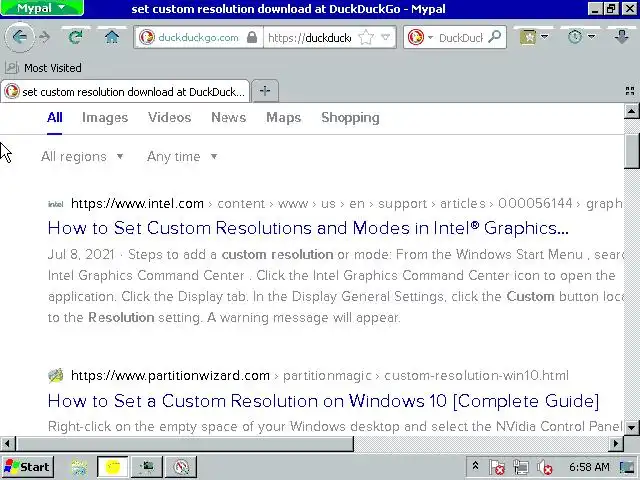Click the 6:58 AM clock
Viewport: 640px width, 480px height.
pos(589,467)
